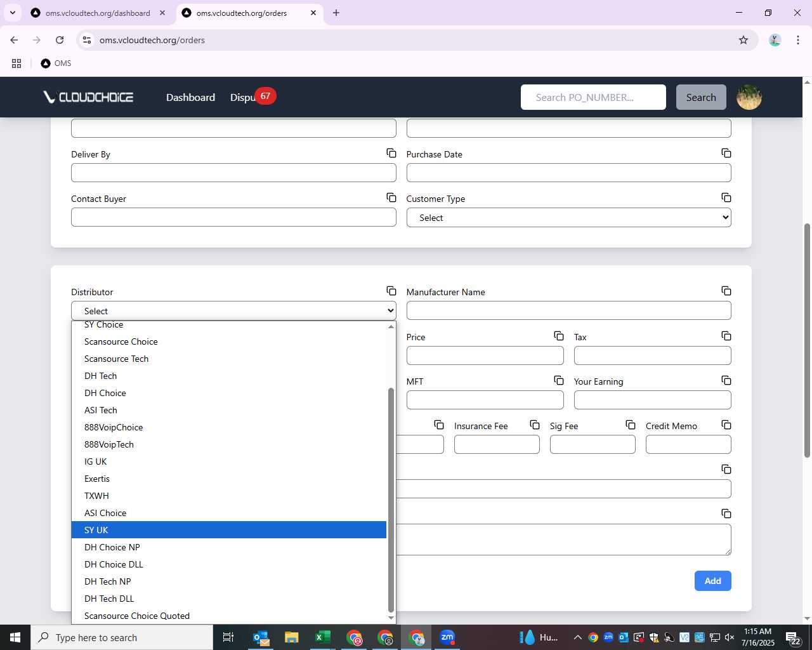
Task: Copy the Contact Buyer field value
Action: click(391, 198)
